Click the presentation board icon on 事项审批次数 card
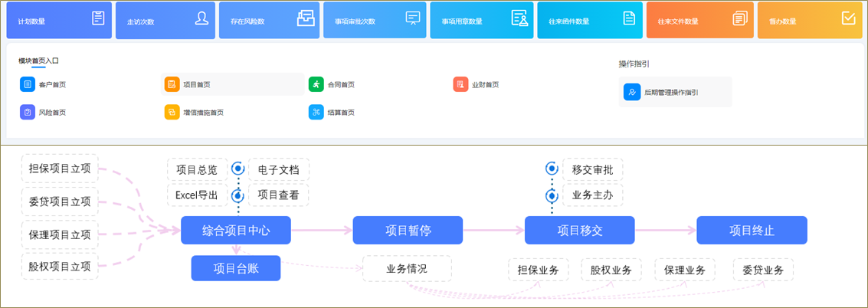The width and height of the screenshot is (868, 308). tap(413, 18)
